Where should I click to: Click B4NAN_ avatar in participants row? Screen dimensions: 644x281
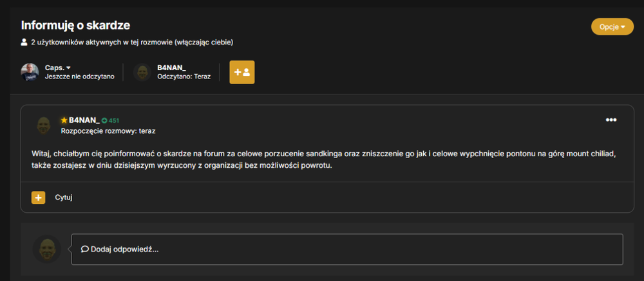142,72
